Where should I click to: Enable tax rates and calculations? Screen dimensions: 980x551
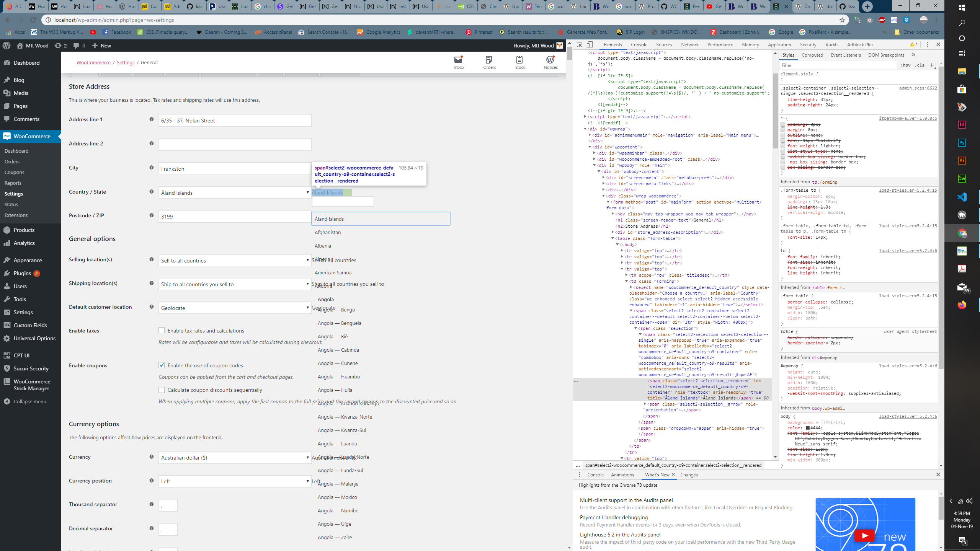[x=162, y=330]
